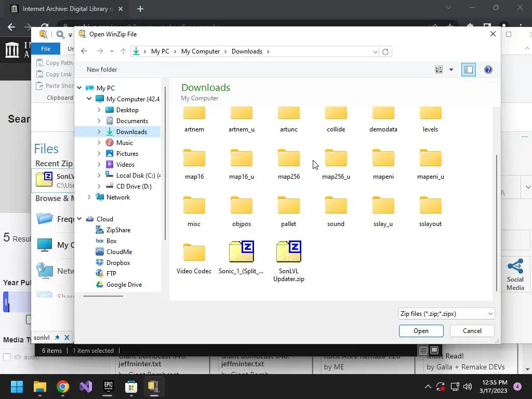532x399 pixels.
Task: Select the objpos folder
Action: [x=242, y=212]
